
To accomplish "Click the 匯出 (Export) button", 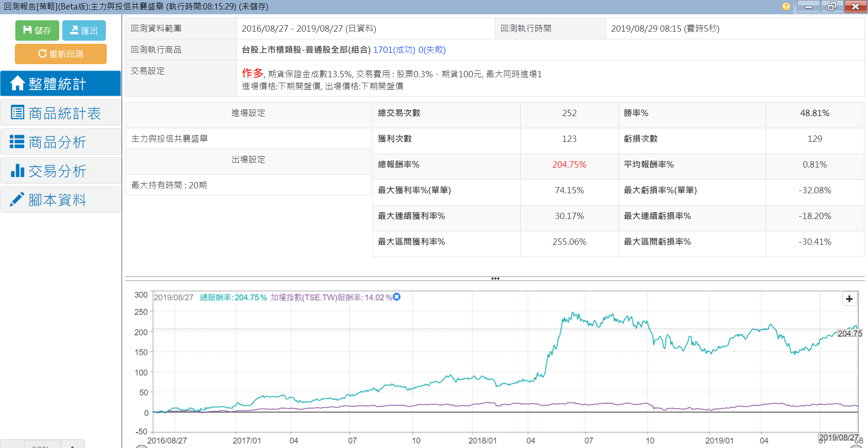I will (84, 30).
